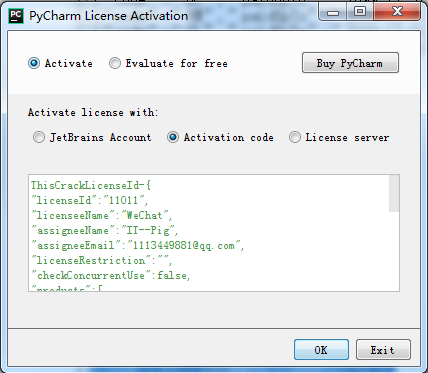Maximize the License Activation window
The width and height of the screenshot is (428, 373).
[x=360, y=12]
